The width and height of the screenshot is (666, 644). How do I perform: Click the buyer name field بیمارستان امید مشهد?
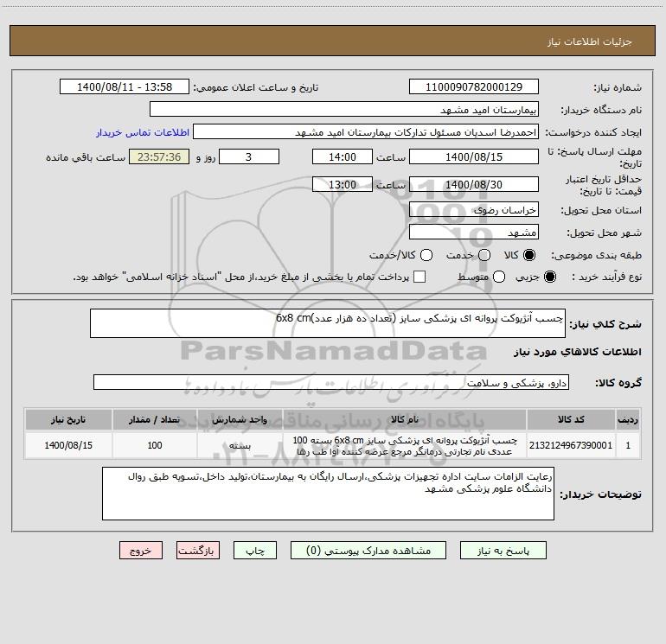point(344,110)
